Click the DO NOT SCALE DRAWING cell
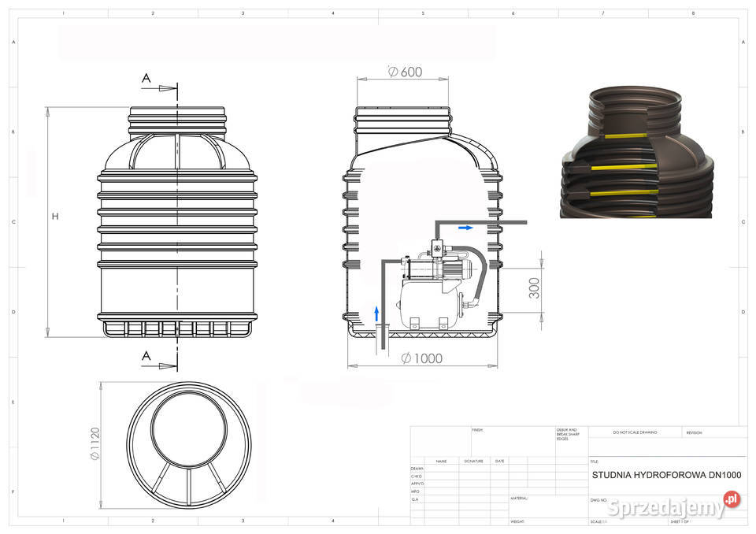Screen dimensions: 756x534 tap(635, 432)
